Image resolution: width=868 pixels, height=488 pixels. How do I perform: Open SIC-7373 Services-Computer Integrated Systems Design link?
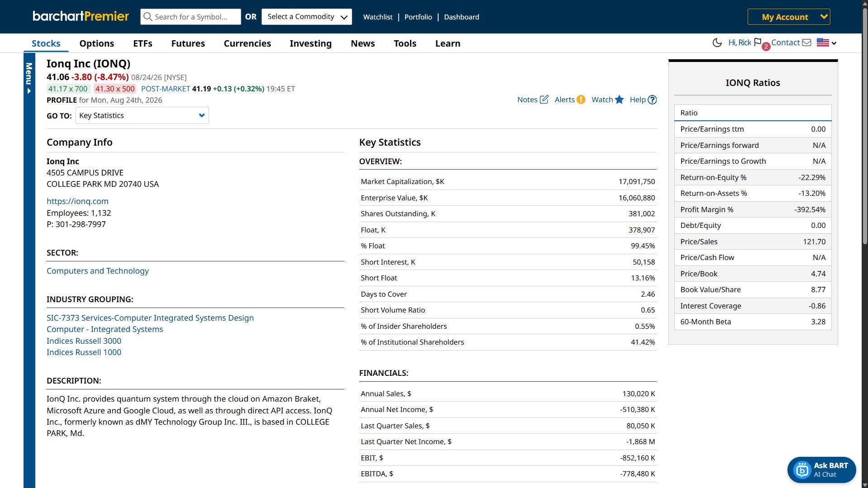coord(150,318)
